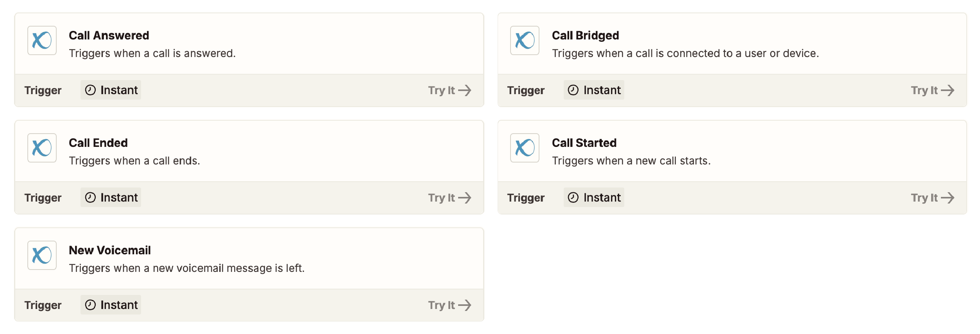
Task: Click the app icon on Call Answered card
Action: (x=42, y=41)
